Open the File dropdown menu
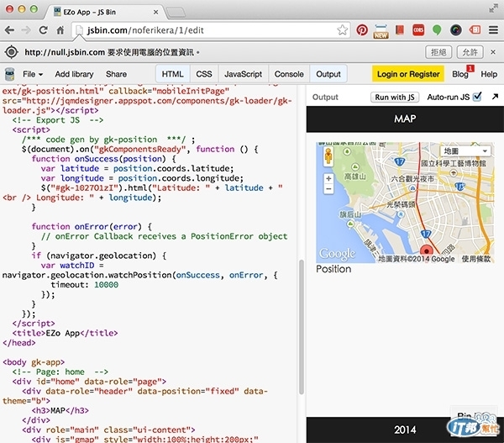 click(x=33, y=74)
